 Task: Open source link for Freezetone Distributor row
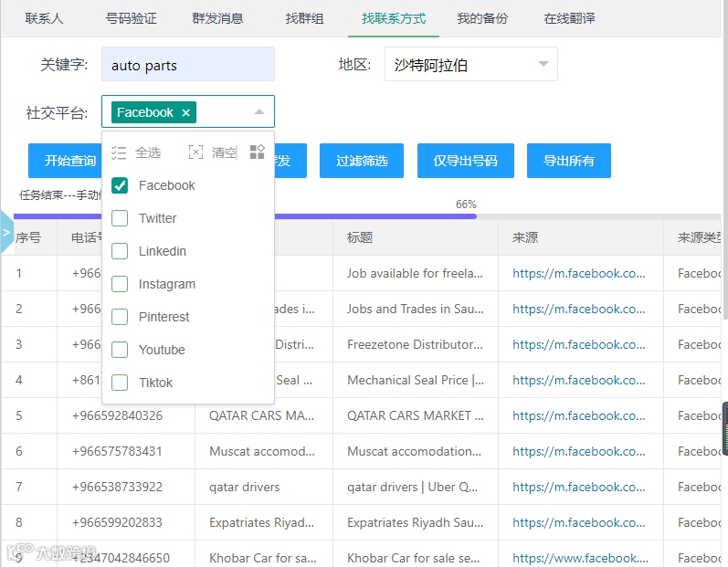[x=578, y=344]
